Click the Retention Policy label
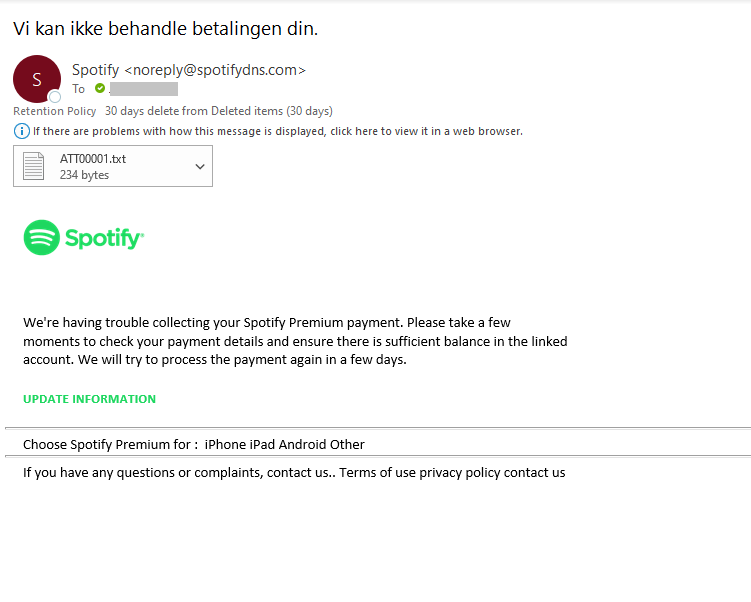 tap(55, 111)
